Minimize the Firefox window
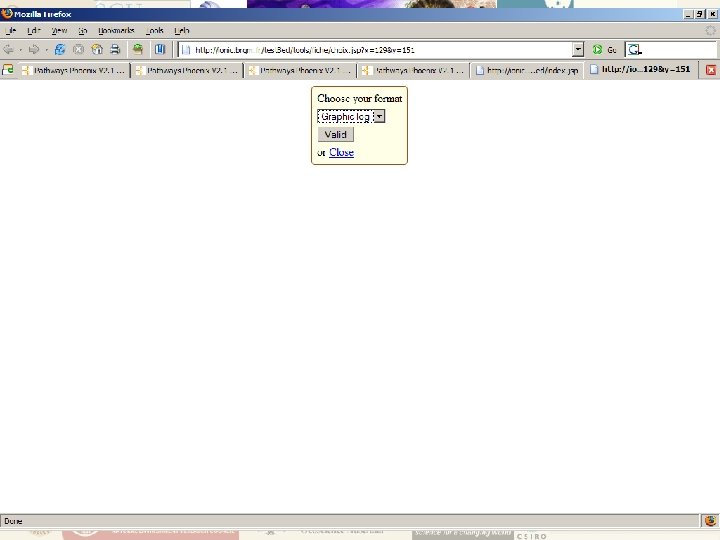Image resolution: width=720 pixels, height=540 pixels. tap(688, 15)
